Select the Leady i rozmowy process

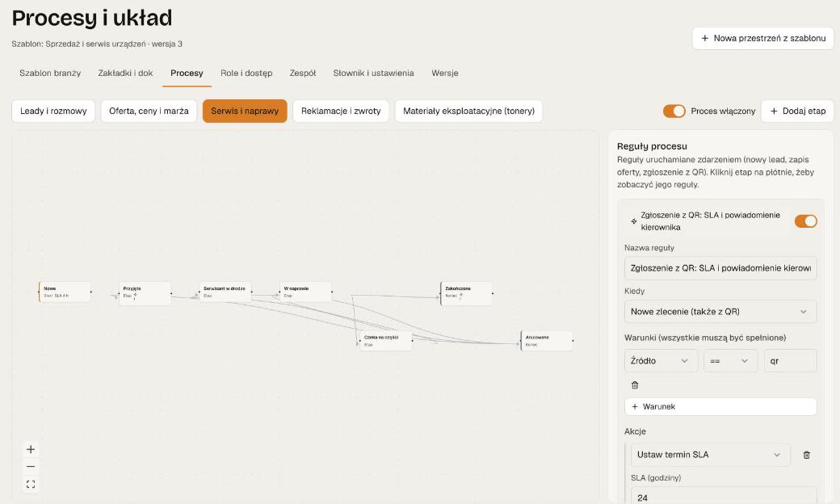[x=53, y=111]
